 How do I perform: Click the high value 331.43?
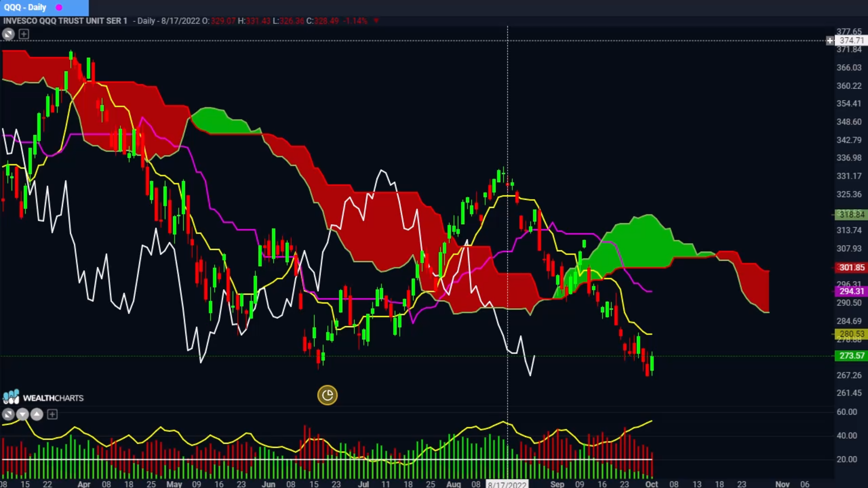point(258,21)
